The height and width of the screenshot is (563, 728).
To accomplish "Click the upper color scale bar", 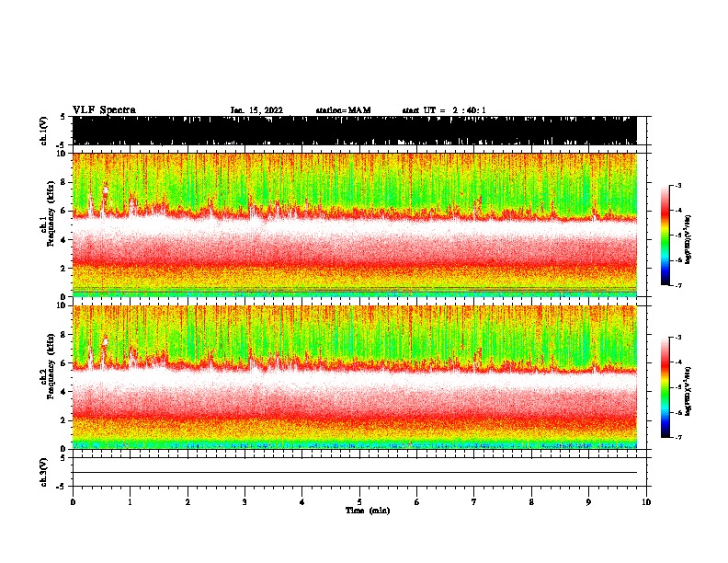I will pyautogui.click(x=665, y=236).
